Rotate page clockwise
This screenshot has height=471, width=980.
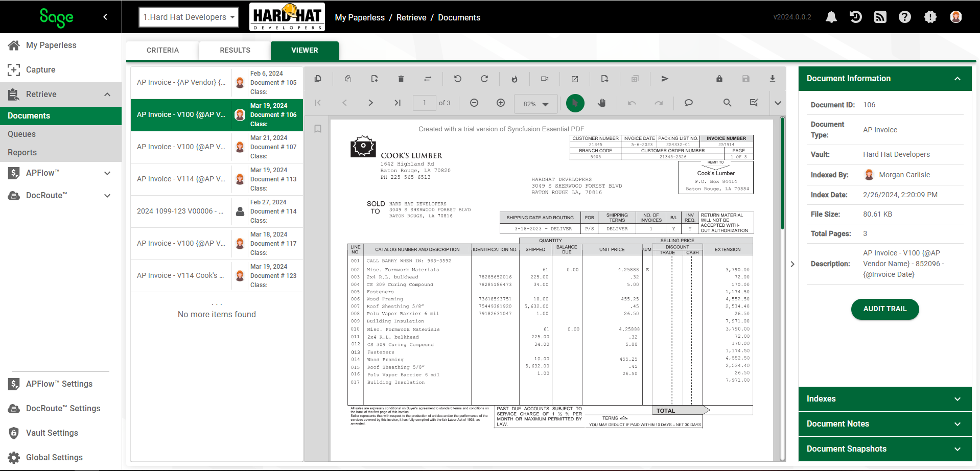[484, 79]
